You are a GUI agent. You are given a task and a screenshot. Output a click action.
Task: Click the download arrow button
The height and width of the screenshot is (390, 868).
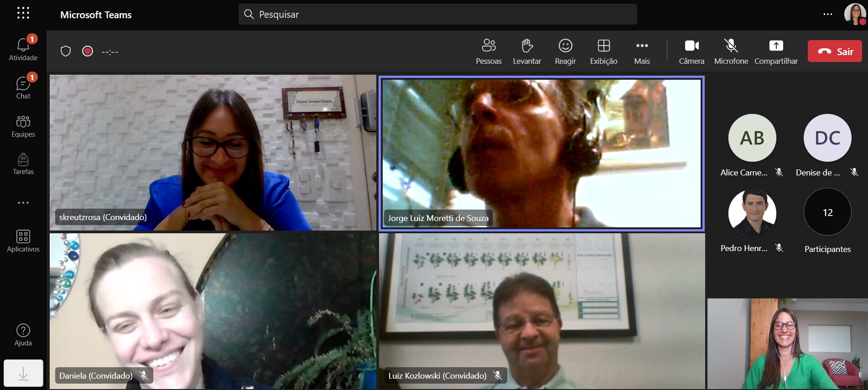(x=23, y=373)
